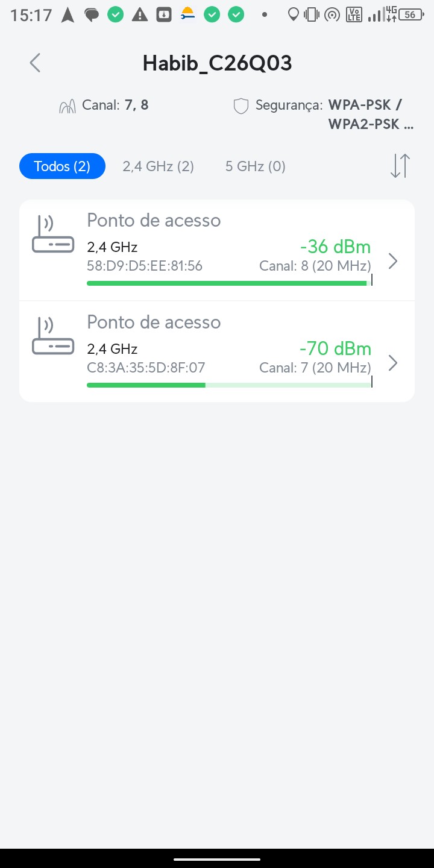Tap the shield icon beside Segurança
Image resolution: width=434 pixels, height=868 pixels.
tap(241, 106)
